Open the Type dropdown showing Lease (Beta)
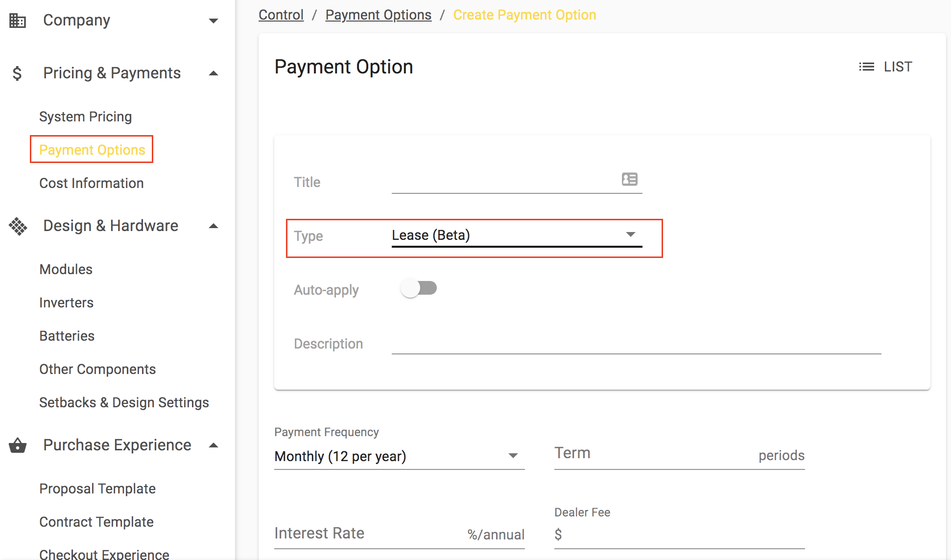Screen dimensions: 951x560 tap(517, 235)
